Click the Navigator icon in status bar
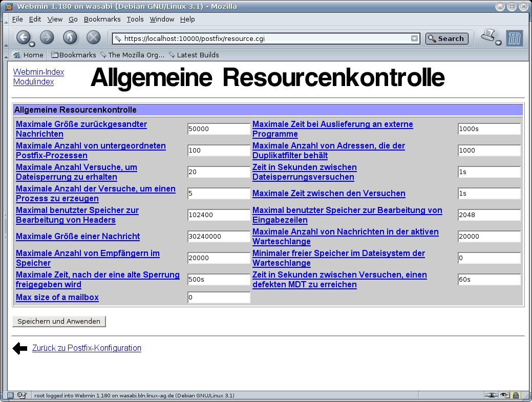532x402 pixels. pyautogui.click(x=11, y=395)
